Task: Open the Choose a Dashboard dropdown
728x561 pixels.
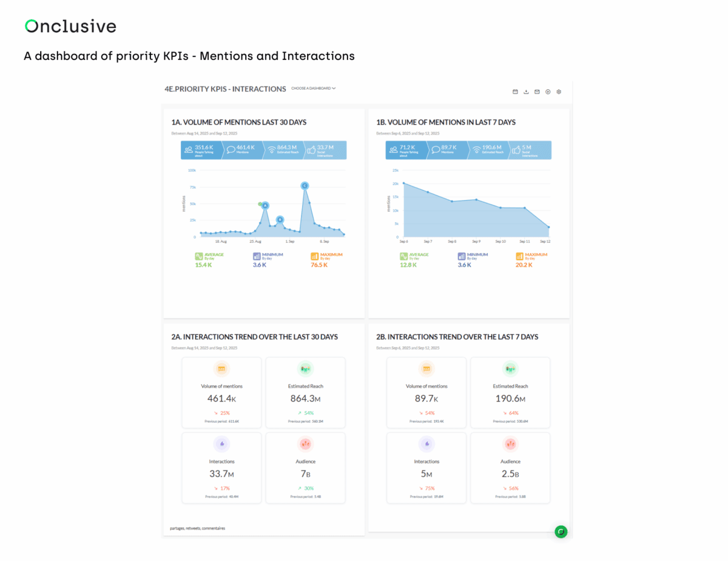Action: (314, 88)
